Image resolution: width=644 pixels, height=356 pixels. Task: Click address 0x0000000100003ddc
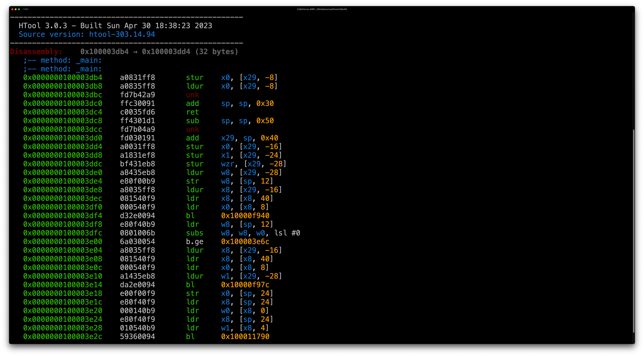coord(63,164)
